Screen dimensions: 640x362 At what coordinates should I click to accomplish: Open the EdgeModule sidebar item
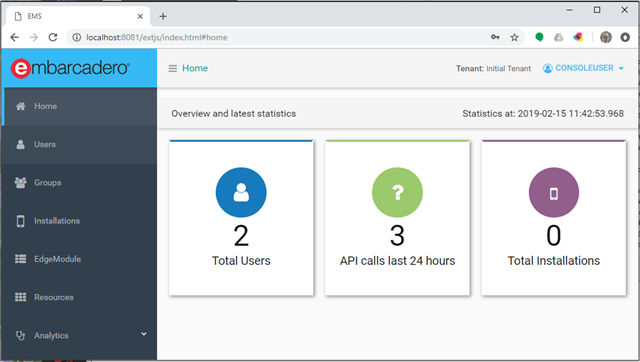79,259
